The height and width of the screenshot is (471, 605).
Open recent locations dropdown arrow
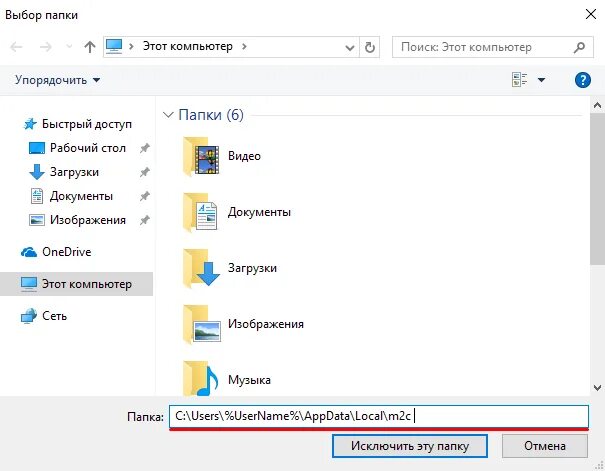coord(69,47)
